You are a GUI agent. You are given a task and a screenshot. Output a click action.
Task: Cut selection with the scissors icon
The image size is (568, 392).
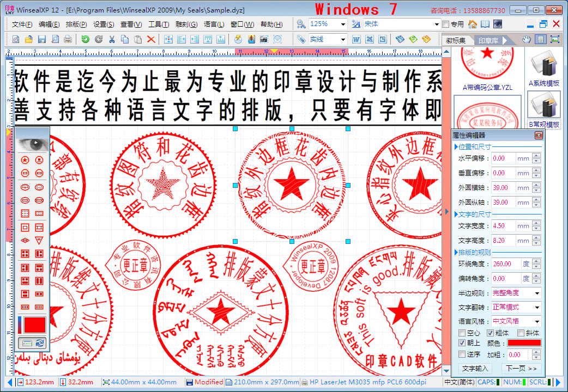click(x=112, y=39)
